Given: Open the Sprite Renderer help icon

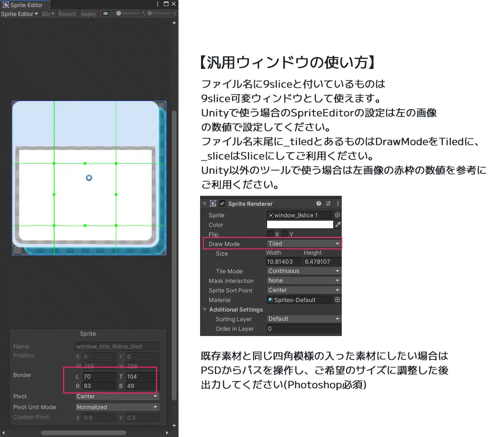Looking at the screenshot, I should [318, 204].
